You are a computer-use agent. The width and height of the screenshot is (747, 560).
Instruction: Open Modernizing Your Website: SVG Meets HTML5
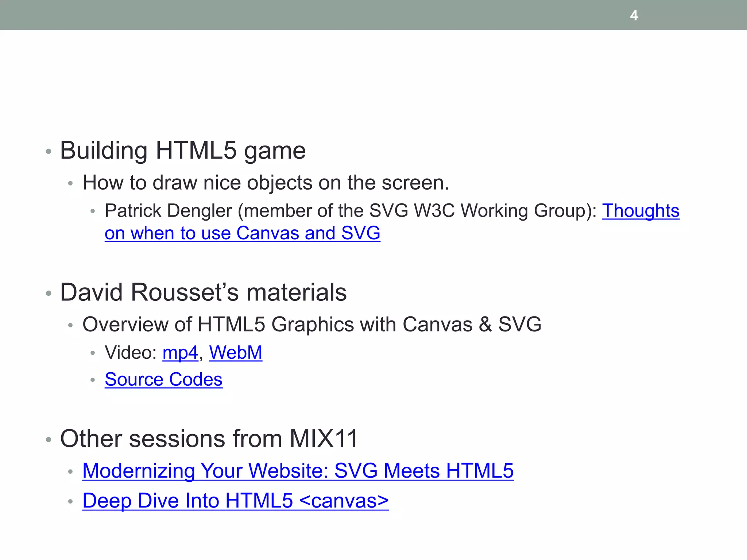[x=298, y=471]
